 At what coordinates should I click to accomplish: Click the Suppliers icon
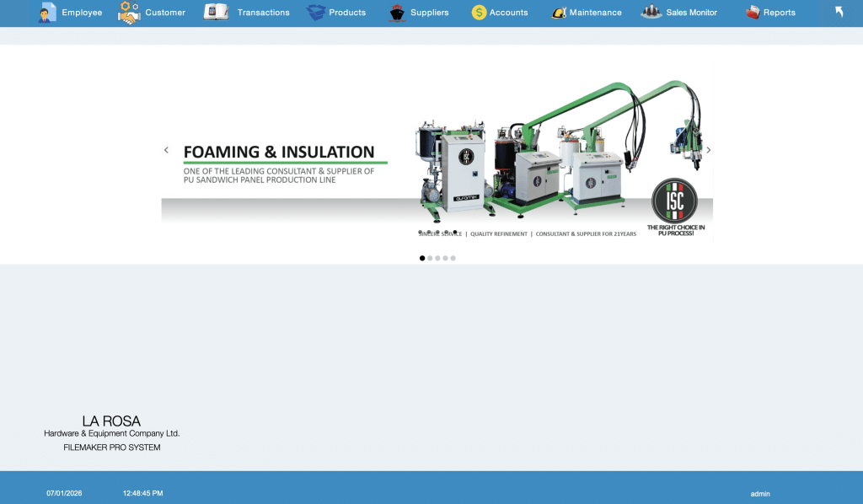pos(397,13)
